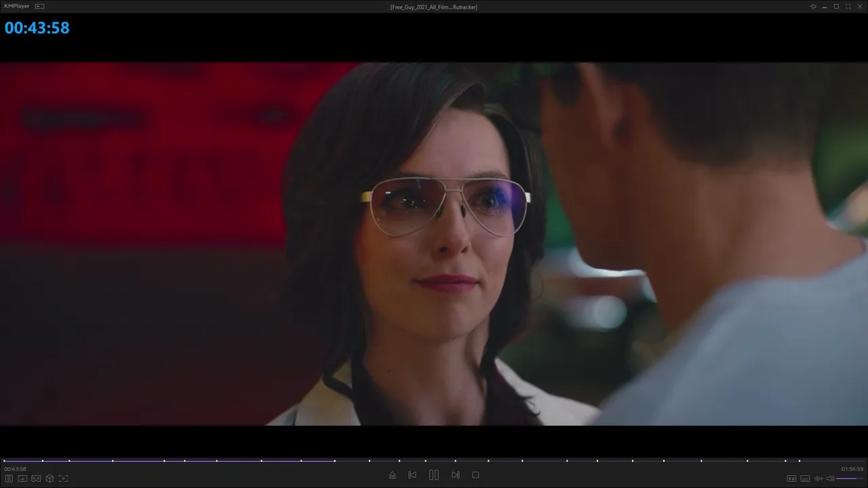Open the playlist panel icon
This screenshot has width=868, height=488.
coord(9,479)
